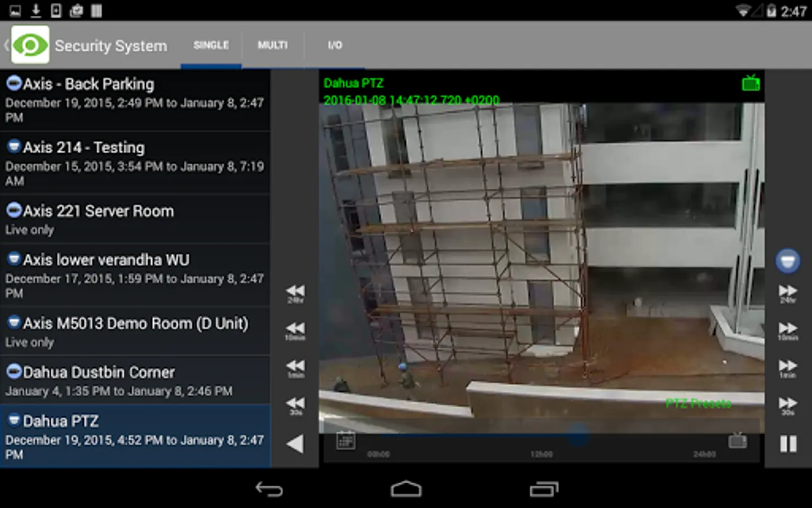
Task: Rewind footage by 1 minute
Action: (295, 369)
